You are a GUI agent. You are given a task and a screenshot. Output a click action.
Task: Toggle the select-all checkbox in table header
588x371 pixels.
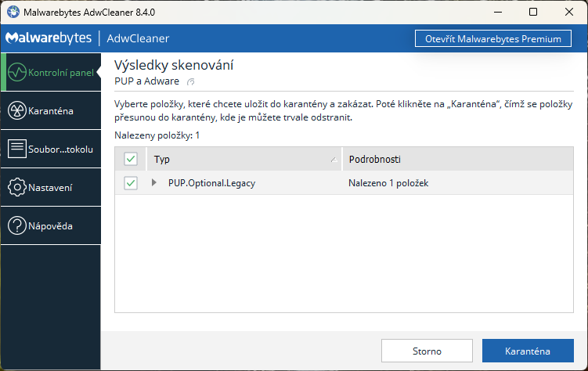[131, 160]
